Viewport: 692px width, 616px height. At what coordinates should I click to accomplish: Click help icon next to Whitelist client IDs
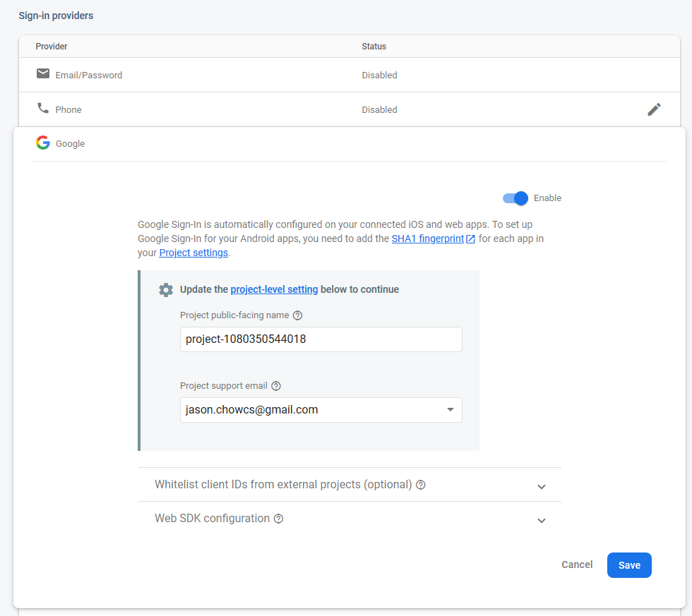[x=421, y=485]
